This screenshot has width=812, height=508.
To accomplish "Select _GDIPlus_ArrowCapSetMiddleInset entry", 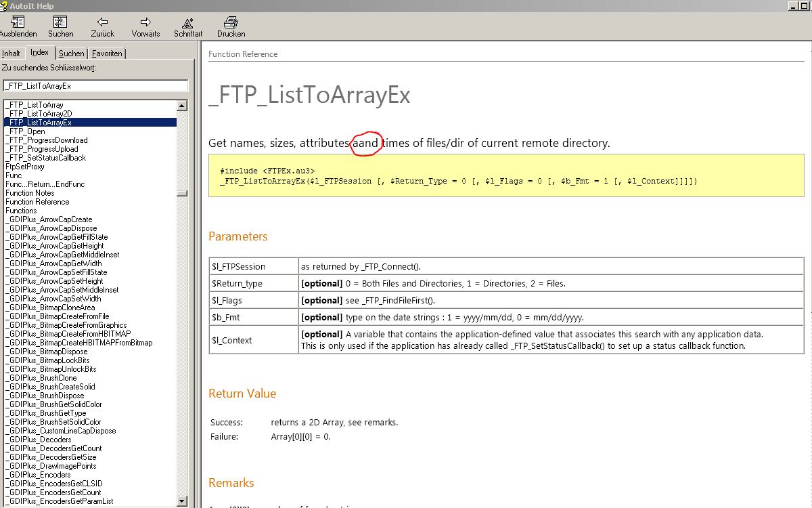I will [62, 290].
